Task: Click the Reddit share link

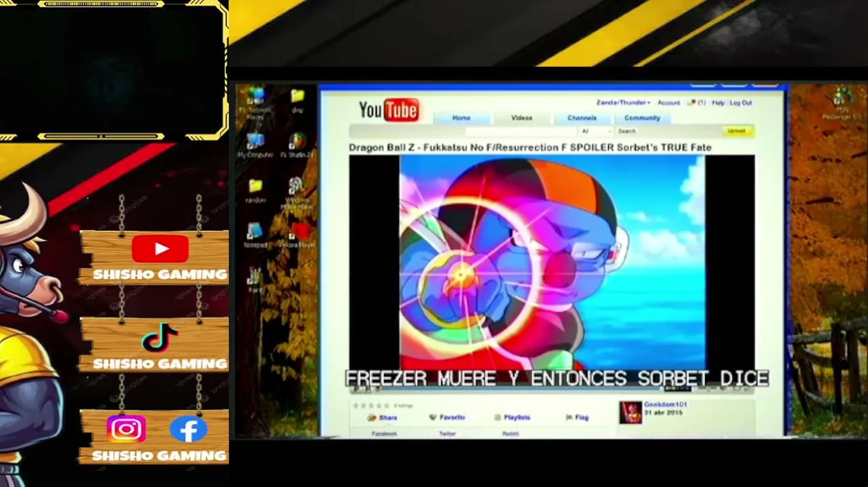Action: [510, 434]
